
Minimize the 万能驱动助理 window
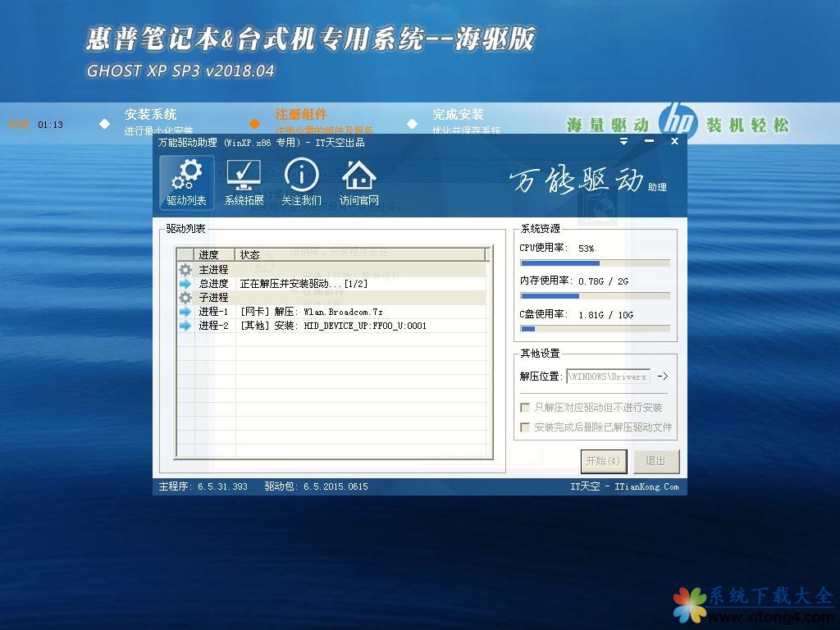point(650,141)
